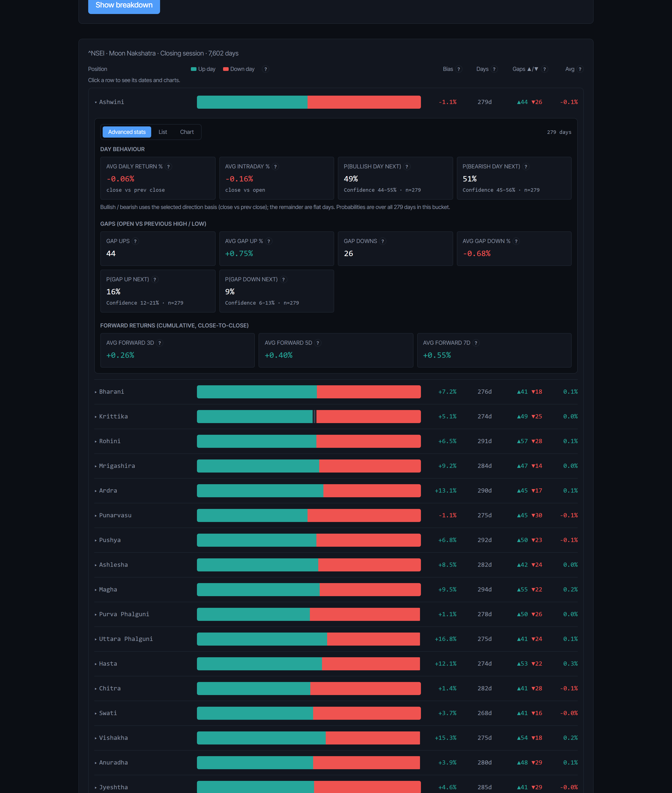Expand the Magha row
The width and height of the screenshot is (672, 793).
(x=336, y=590)
